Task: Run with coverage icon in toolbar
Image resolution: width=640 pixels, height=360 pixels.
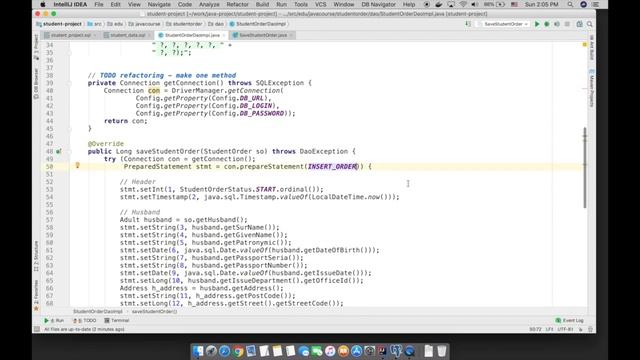Action: 557,24
